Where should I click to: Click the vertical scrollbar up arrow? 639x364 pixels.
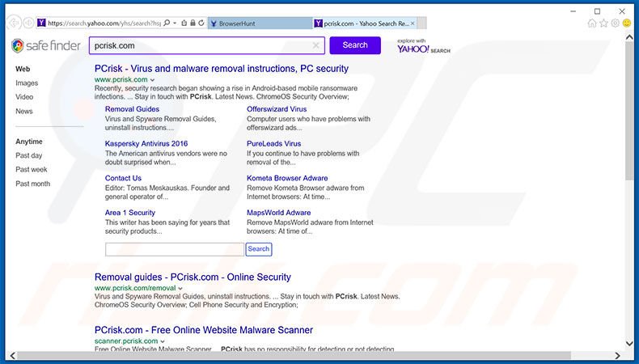coord(629,37)
